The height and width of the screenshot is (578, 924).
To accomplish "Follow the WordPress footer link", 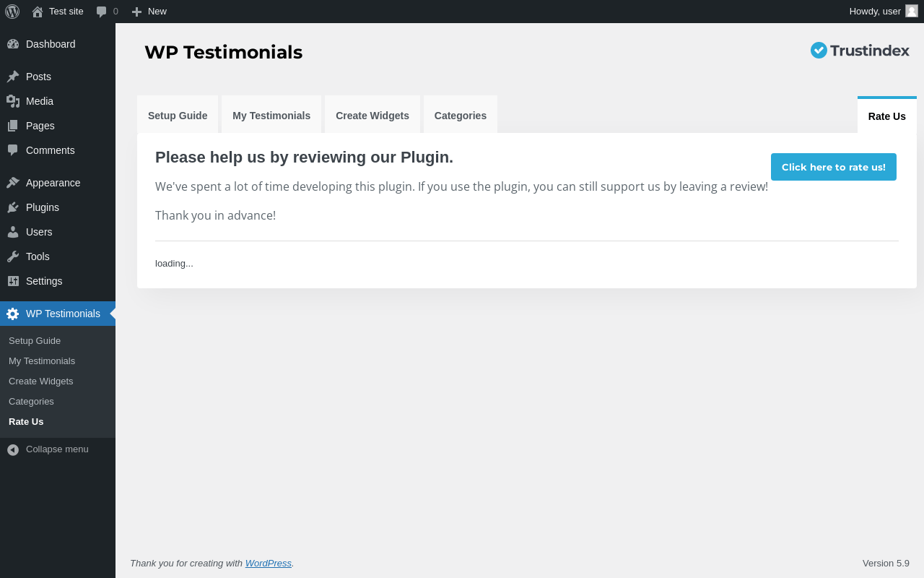I will pos(269,563).
